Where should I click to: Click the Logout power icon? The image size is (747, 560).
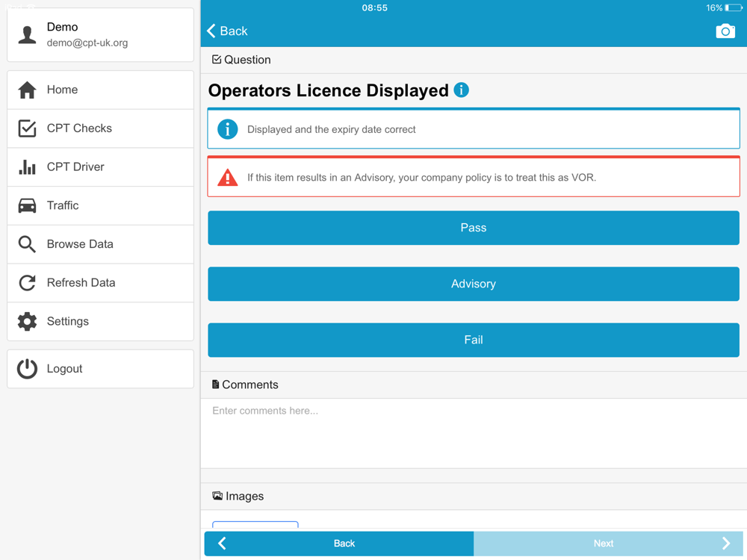28,369
